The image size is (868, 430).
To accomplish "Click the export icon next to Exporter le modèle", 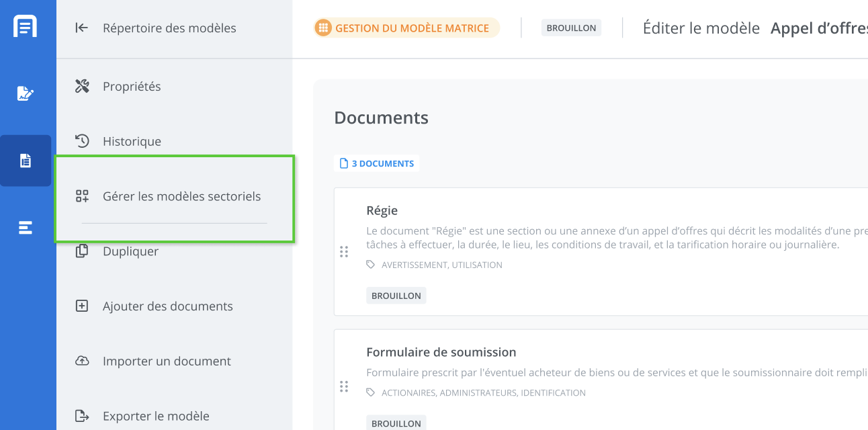I will 82,417.
